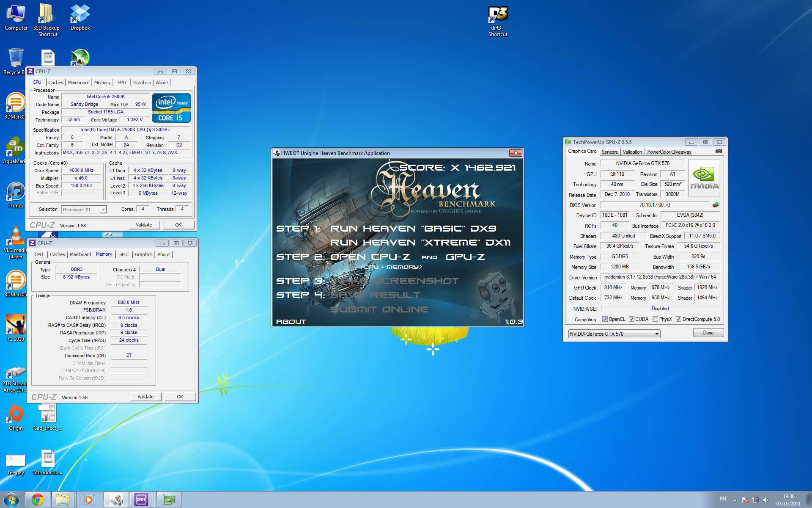Show hidden system tray icons
812x508 pixels.
[734, 500]
